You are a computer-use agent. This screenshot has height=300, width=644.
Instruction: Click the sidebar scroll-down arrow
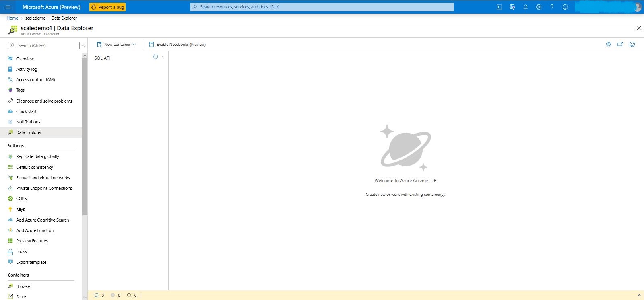(x=85, y=297)
